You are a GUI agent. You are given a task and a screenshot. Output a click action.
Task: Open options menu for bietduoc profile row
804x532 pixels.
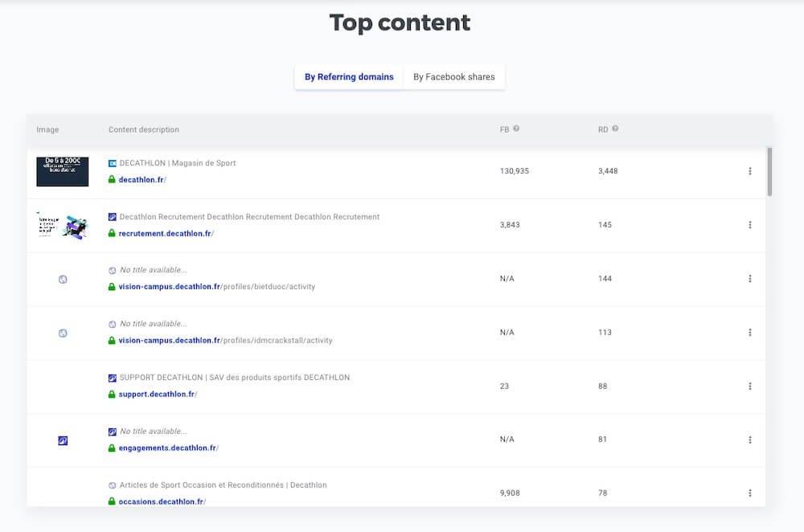(x=749, y=279)
